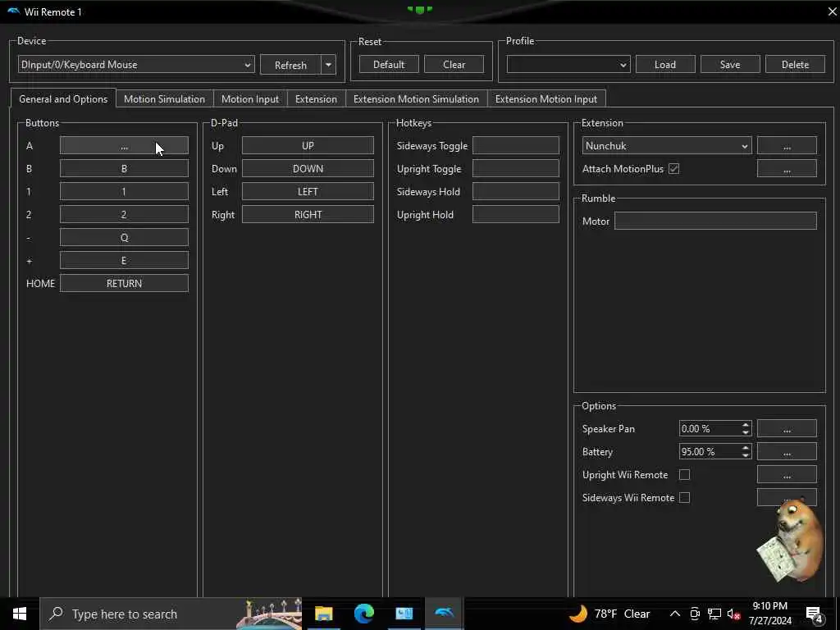Switch to the General and Options tab
The image size is (840, 630).
pyautogui.click(x=63, y=99)
